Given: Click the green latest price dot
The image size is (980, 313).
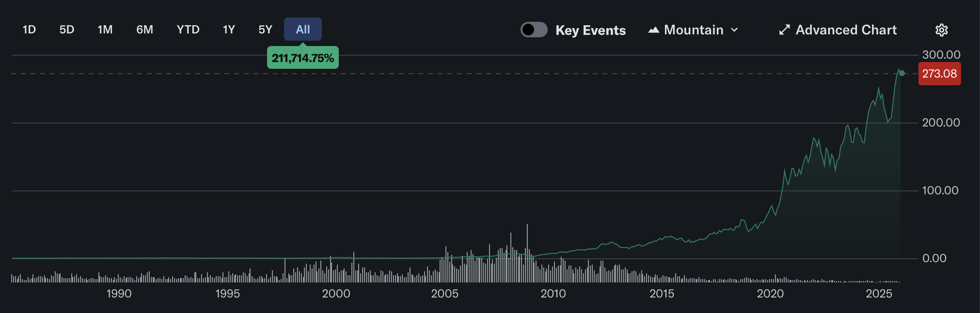Looking at the screenshot, I should click(x=901, y=74).
